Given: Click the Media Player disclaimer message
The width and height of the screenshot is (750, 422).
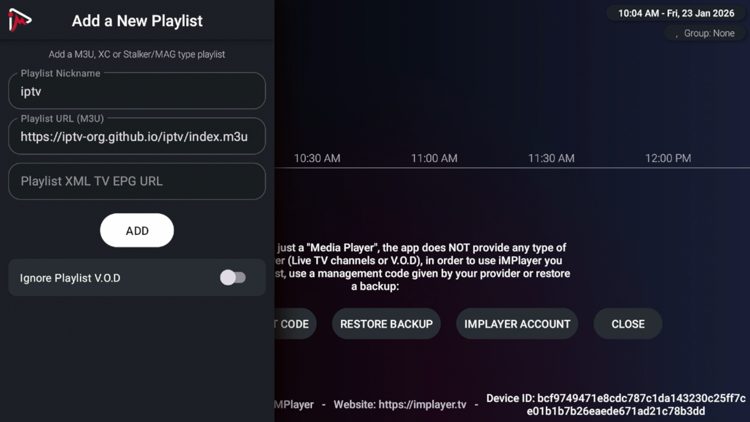Looking at the screenshot, I should pos(423,267).
